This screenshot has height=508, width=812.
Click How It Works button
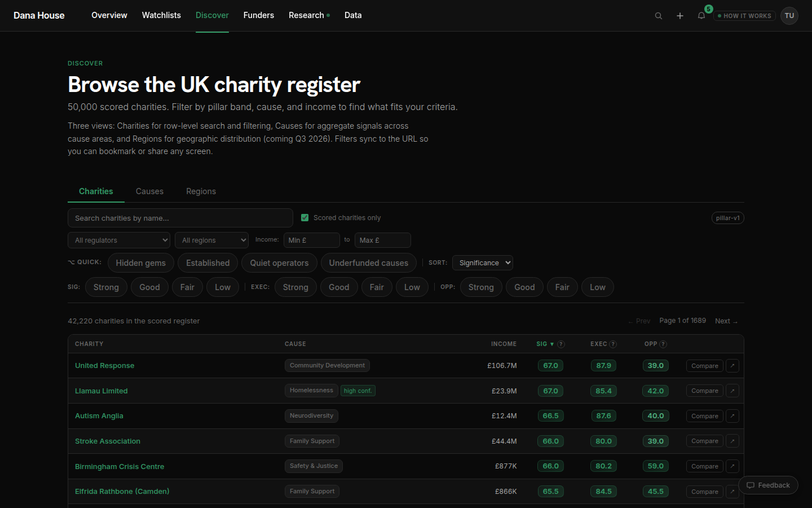click(x=744, y=16)
